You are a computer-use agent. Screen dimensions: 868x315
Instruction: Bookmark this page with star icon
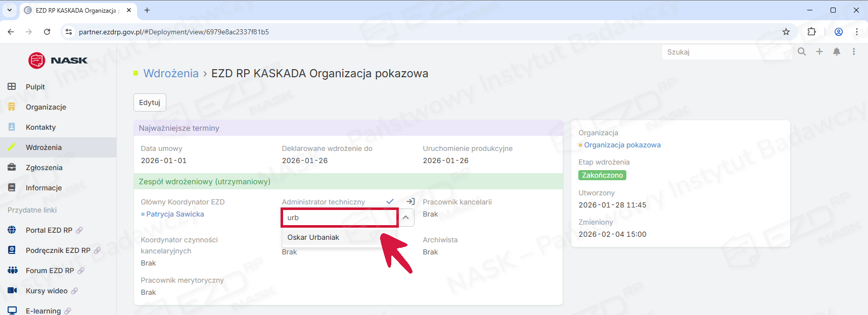coord(786,32)
